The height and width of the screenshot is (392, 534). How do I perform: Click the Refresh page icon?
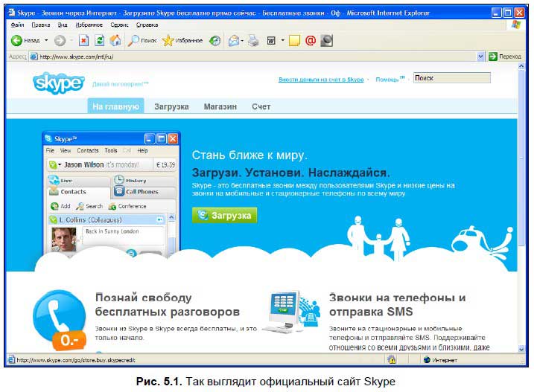pyautogui.click(x=100, y=40)
